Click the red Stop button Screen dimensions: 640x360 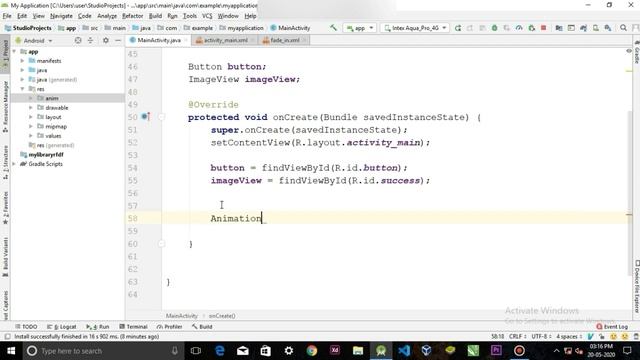point(543,28)
